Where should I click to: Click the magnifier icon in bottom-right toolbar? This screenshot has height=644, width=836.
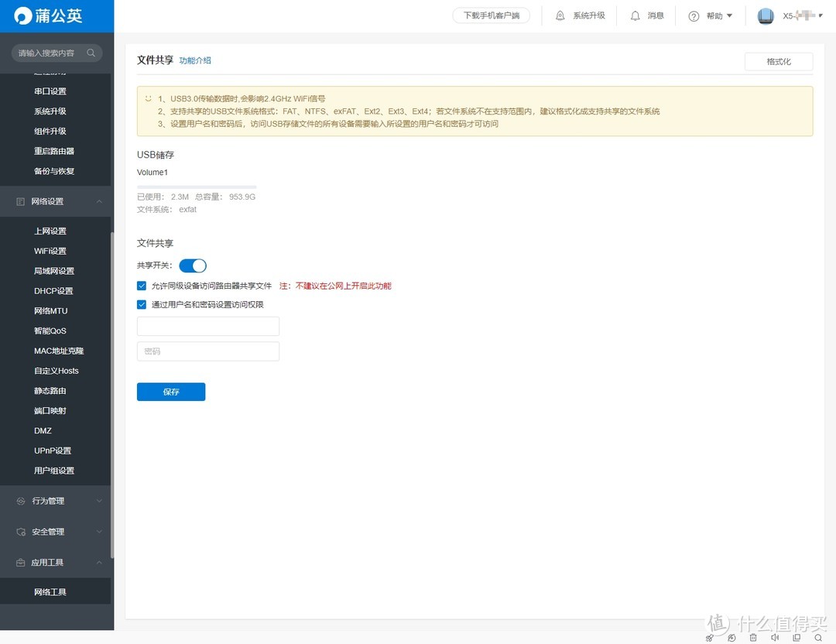coord(818,637)
